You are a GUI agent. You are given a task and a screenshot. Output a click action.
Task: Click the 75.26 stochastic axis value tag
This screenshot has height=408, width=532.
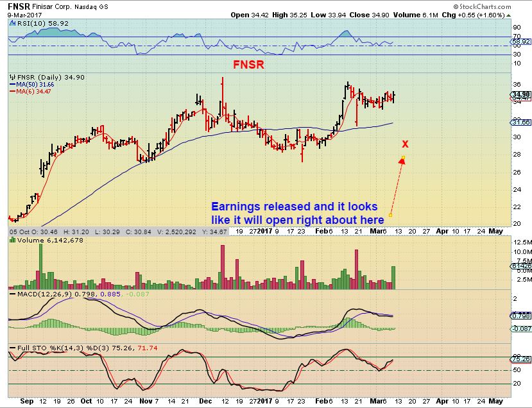point(520,359)
